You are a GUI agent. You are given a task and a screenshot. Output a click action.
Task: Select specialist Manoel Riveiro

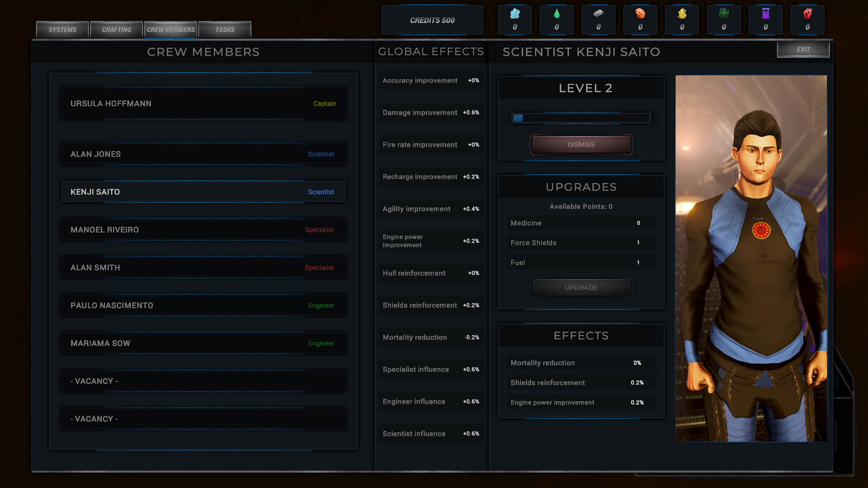click(203, 230)
